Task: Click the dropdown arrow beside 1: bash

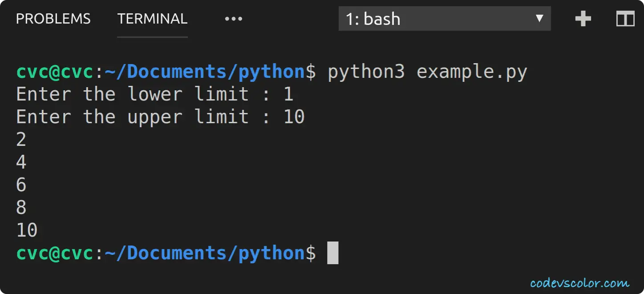Action: [539, 19]
